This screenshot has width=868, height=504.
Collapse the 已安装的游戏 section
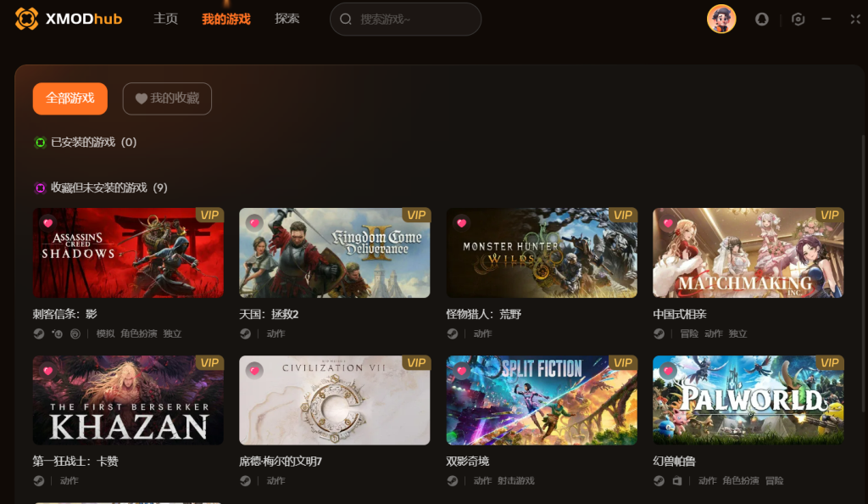point(41,143)
